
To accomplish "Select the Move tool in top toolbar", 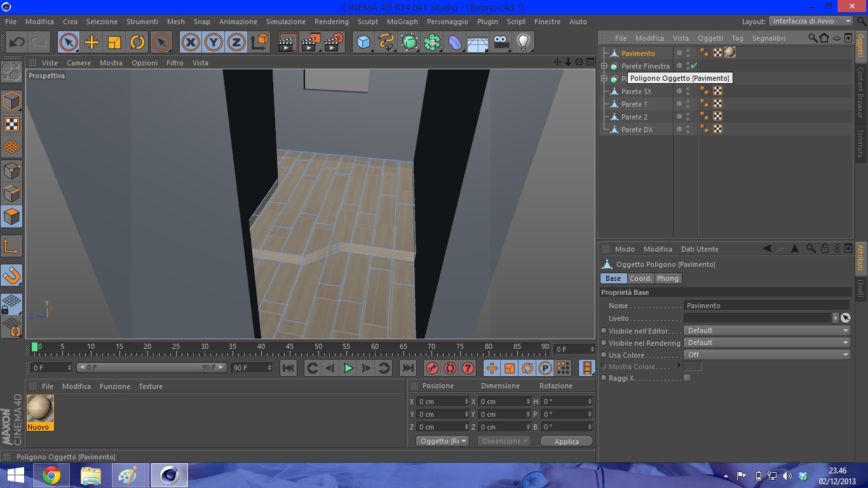I will 92,43.
